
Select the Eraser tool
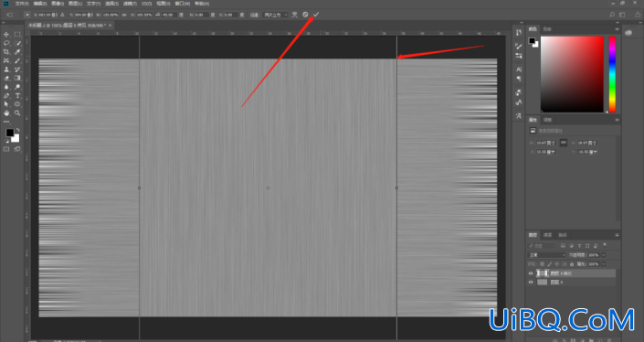6,78
